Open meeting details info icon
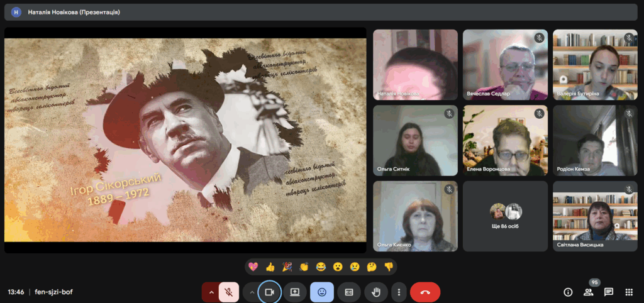Screen dimensions: 644x303 [x=568, y=292]
